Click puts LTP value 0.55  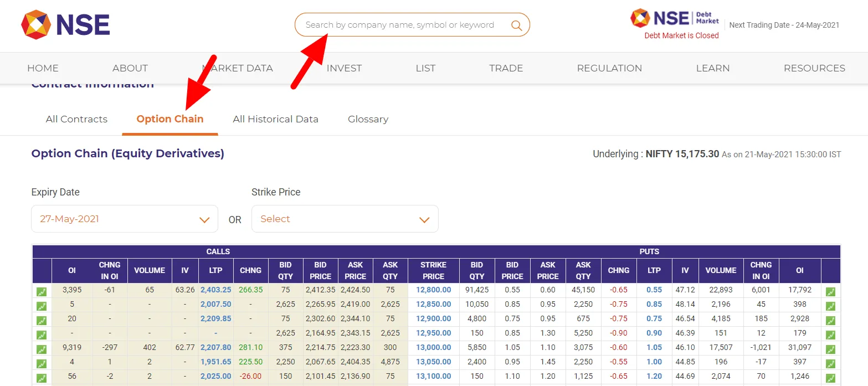(654, 290)
